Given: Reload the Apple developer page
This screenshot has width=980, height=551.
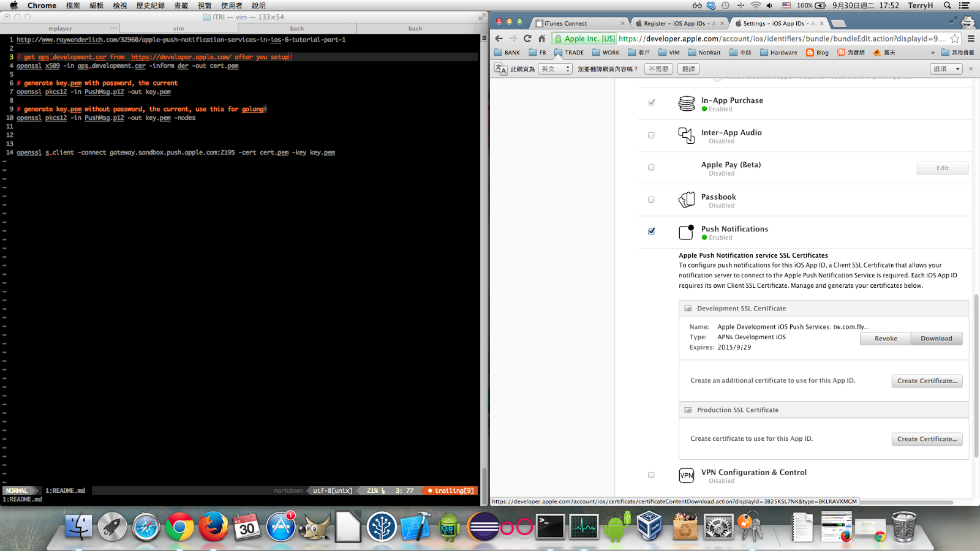Looking at the screenshot, I should click(x=527, y=39).
